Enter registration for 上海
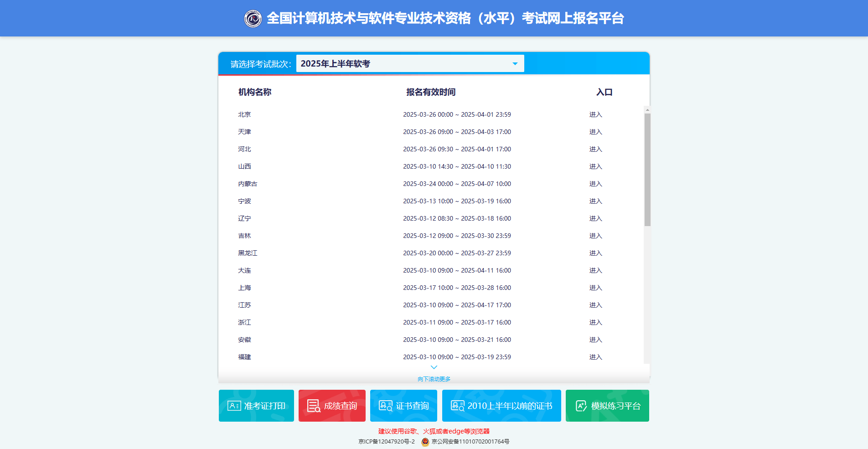 click(x=596, y=288)
